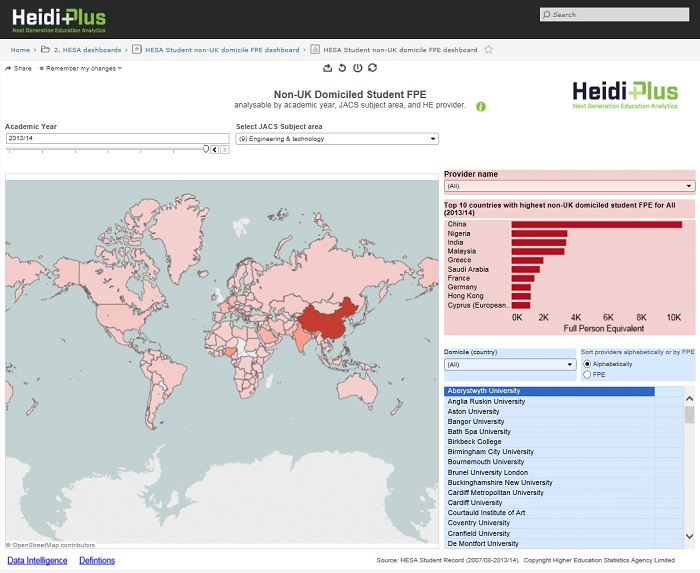Select Courtauld Institute of Art row

click(x=564, y=513)
